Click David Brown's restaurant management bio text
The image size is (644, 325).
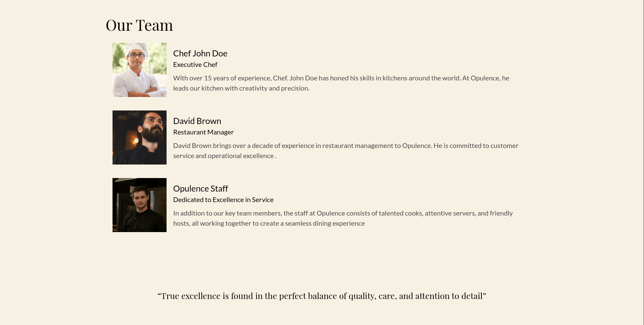[x=346, y=151]
